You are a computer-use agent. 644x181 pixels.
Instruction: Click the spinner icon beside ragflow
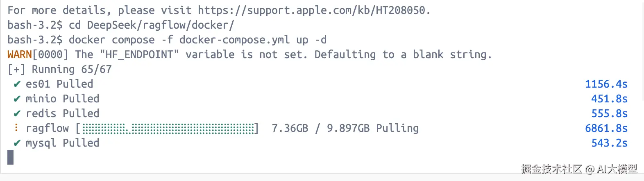click(16, 128)
